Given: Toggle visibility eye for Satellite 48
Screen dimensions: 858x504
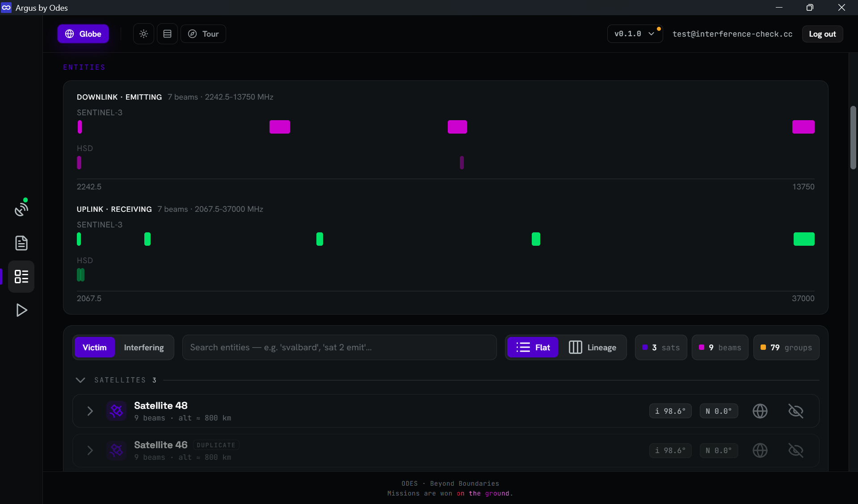Looking at the screenshot, I should [x=795, y=411].
